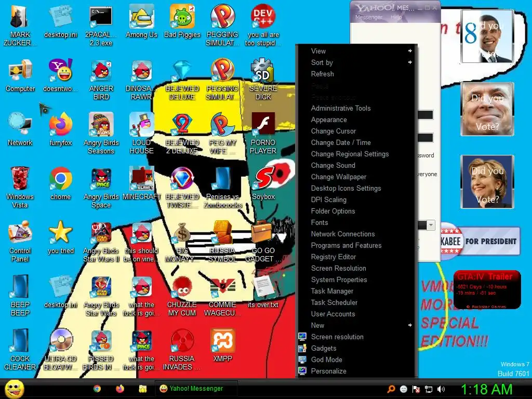Open Network Connections menu entry
This screenshot has height=399, width=532.
click(357, 234)
